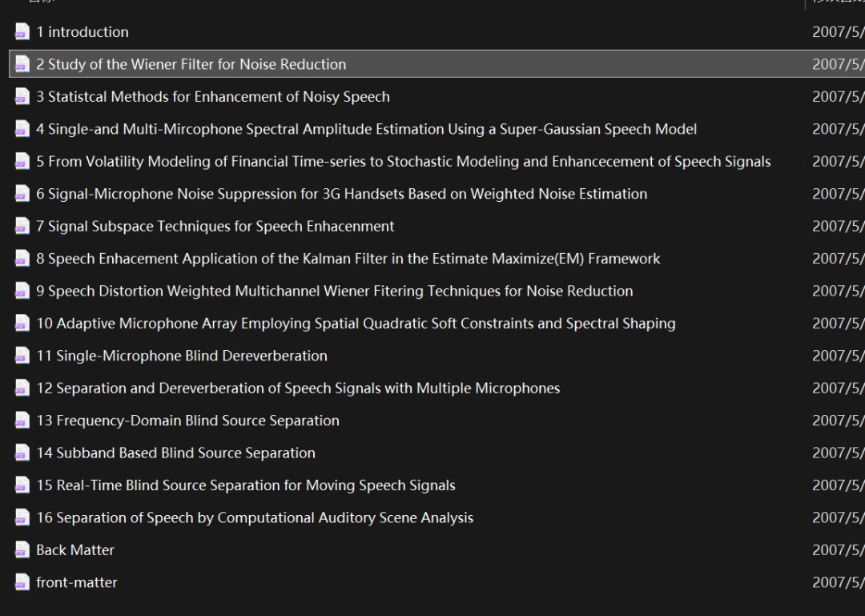Select '15 Real-Time Blind Source Separation for Moving Speech'
This screenshot has height=616, width=865.
(246, 485)
